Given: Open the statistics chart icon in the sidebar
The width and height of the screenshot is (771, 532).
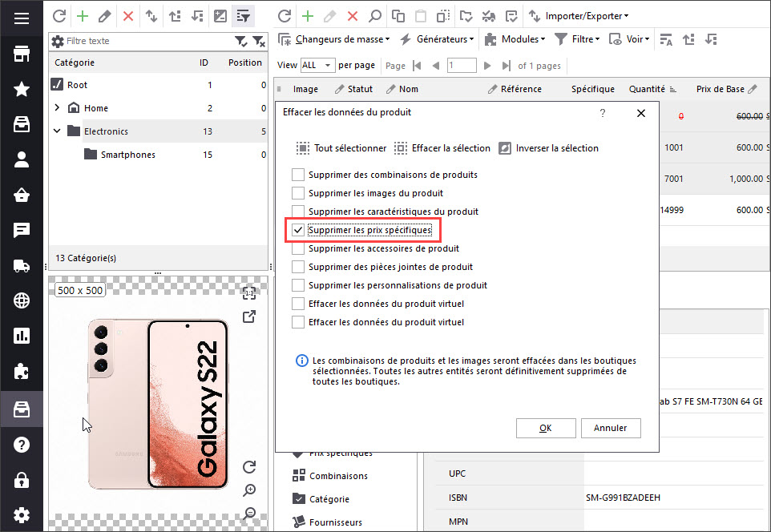Looking at the screenshot, I should 21,336.
